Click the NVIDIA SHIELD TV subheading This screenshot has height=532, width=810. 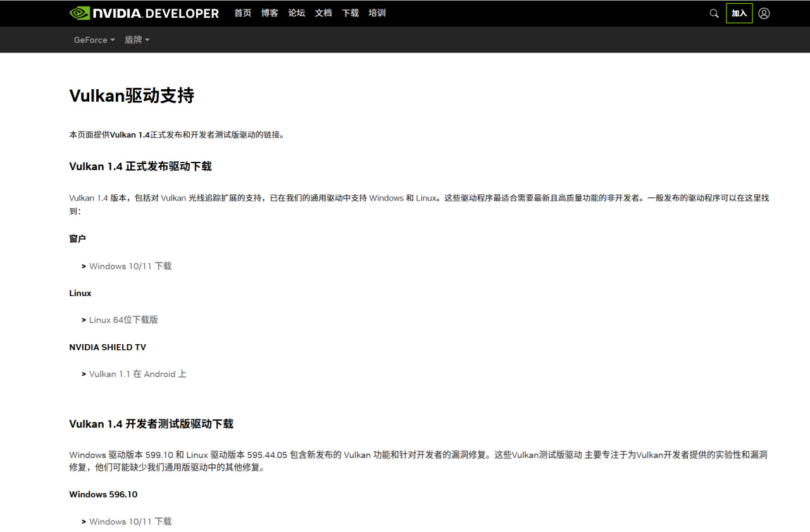point(108,347)
